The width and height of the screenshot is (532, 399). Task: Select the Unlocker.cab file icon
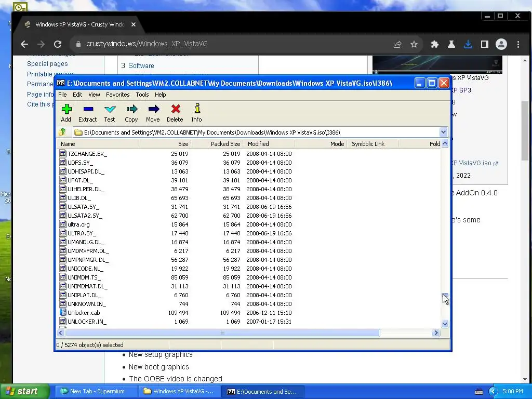click(63, 312)
